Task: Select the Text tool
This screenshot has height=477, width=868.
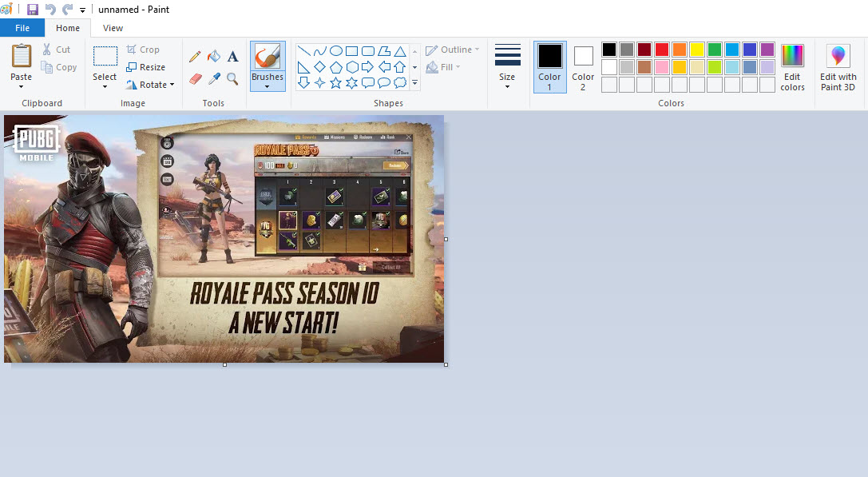Action: [233, 57]
